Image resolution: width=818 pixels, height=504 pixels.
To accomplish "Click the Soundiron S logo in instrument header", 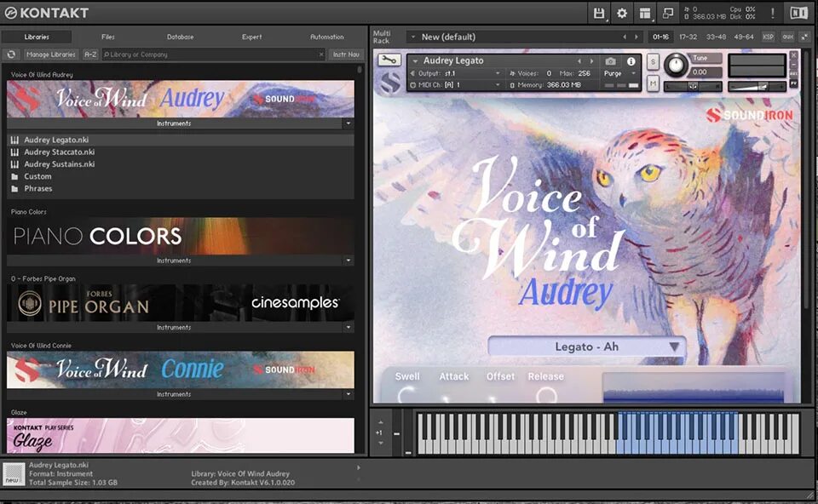I will pos(389,83).
